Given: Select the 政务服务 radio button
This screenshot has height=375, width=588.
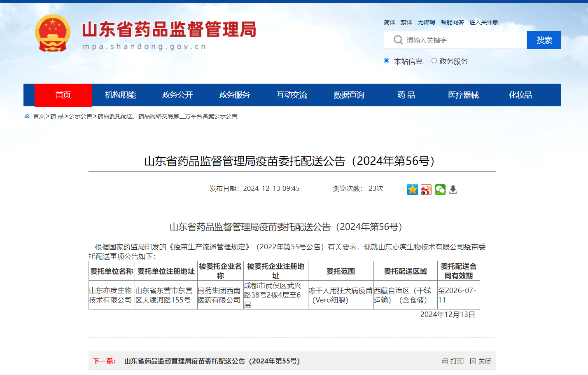Looking at the screenshot, I should 434,61.
